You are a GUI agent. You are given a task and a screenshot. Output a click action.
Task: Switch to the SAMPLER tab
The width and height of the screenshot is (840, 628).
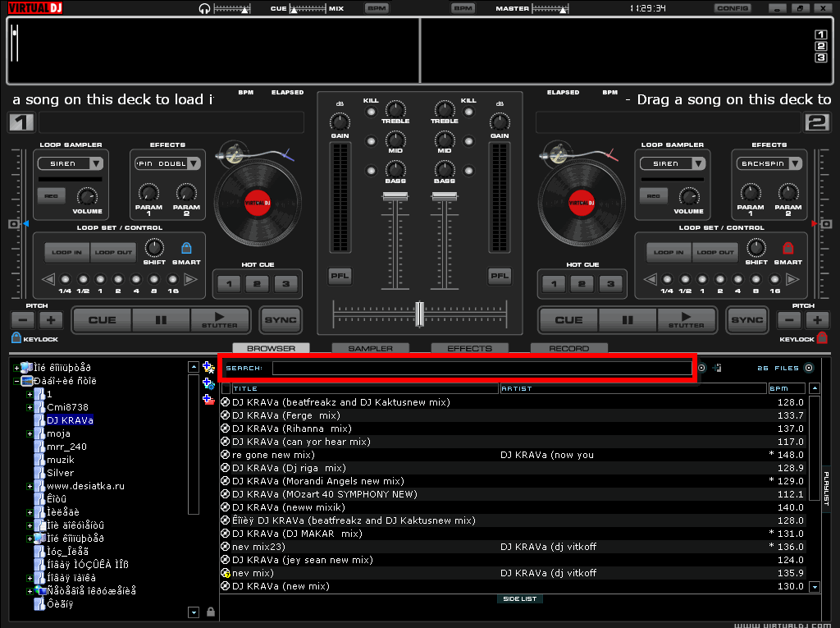click(370, 348)
